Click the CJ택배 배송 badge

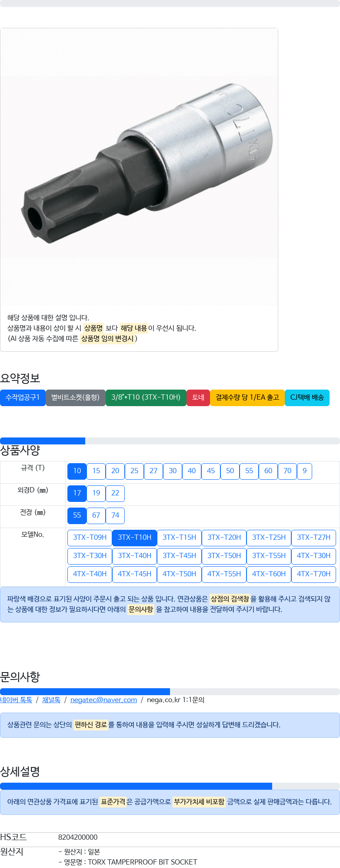pos(307,397)
